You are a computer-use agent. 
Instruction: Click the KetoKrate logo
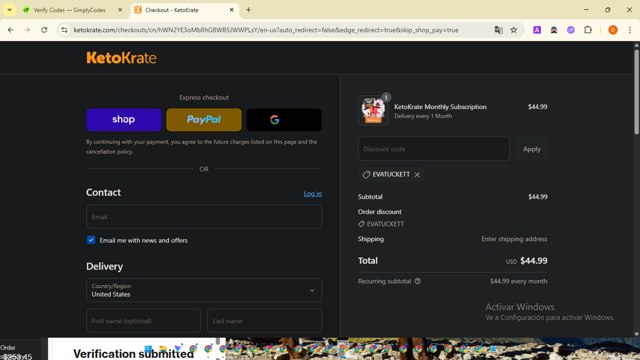coord(121,58)
